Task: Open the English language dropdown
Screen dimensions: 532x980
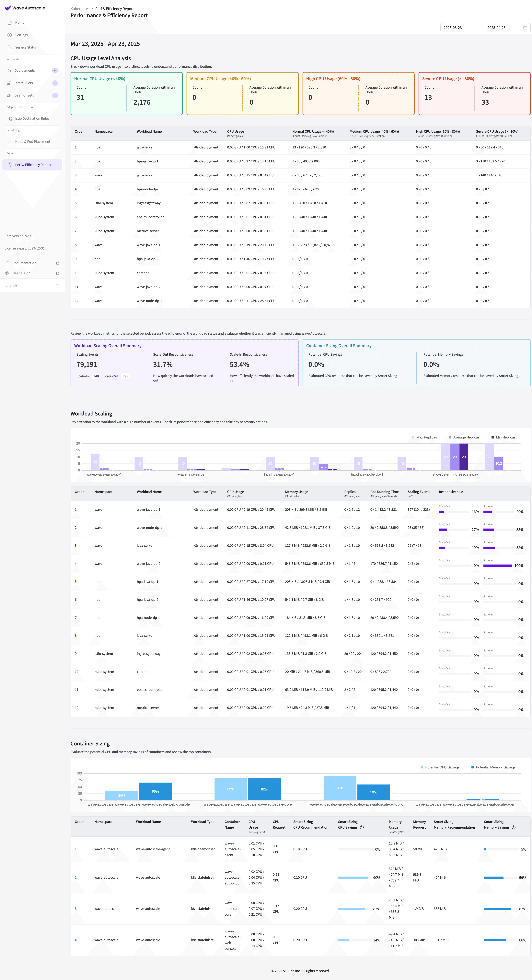Action: coord(32,285)
